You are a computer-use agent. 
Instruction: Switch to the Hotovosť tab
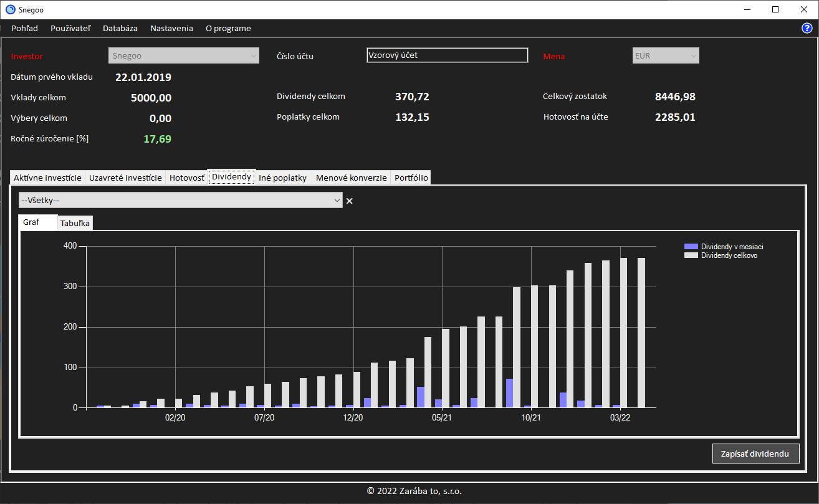pos(187,178)
